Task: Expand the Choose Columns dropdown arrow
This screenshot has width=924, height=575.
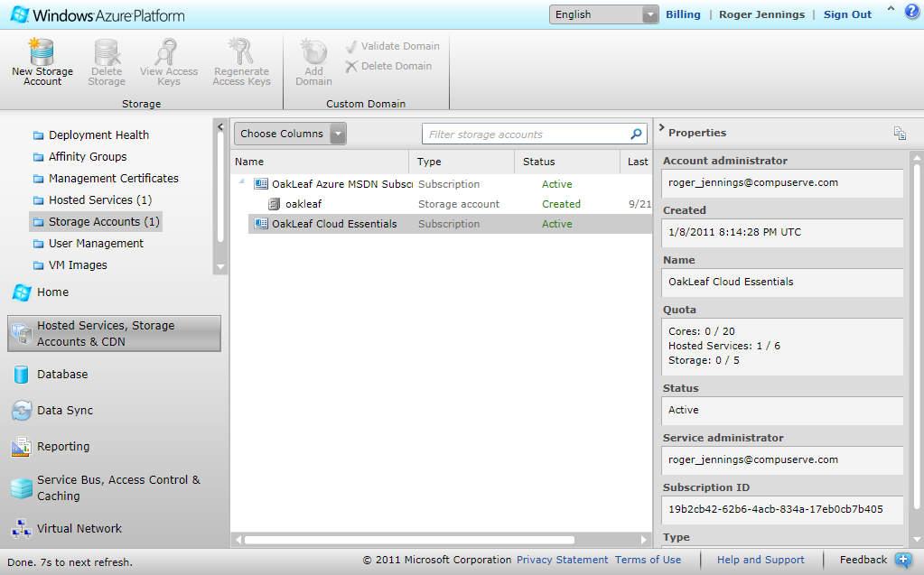Action: (x=338, y=134)
